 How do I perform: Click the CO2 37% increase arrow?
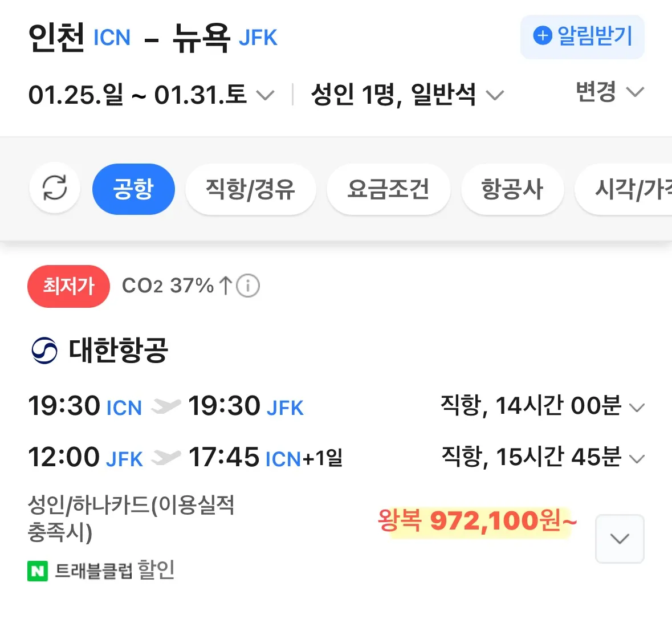pos(226,286)
